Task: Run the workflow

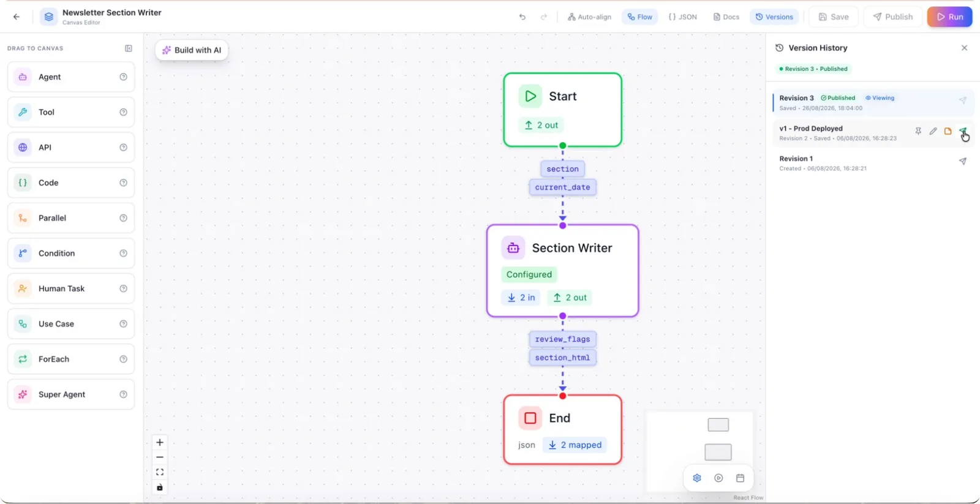Action: tap(950, 17)
